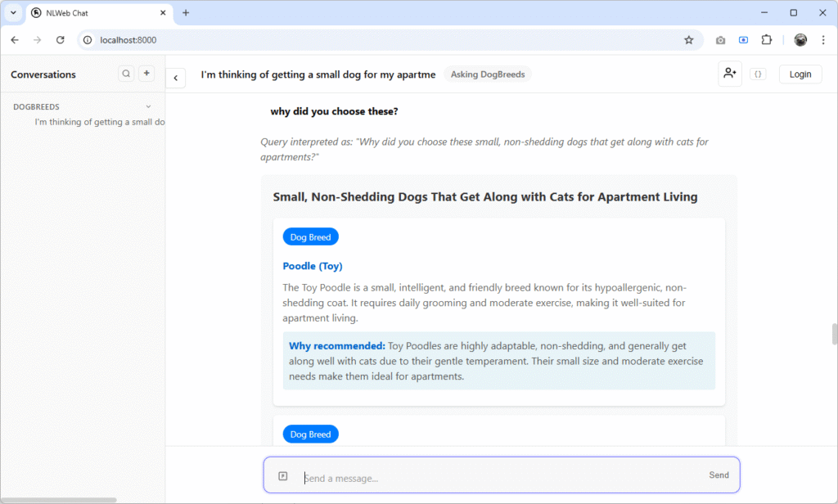Select the small dog conversation in sidebar
The image size is (838, 504).
[98, 121]
